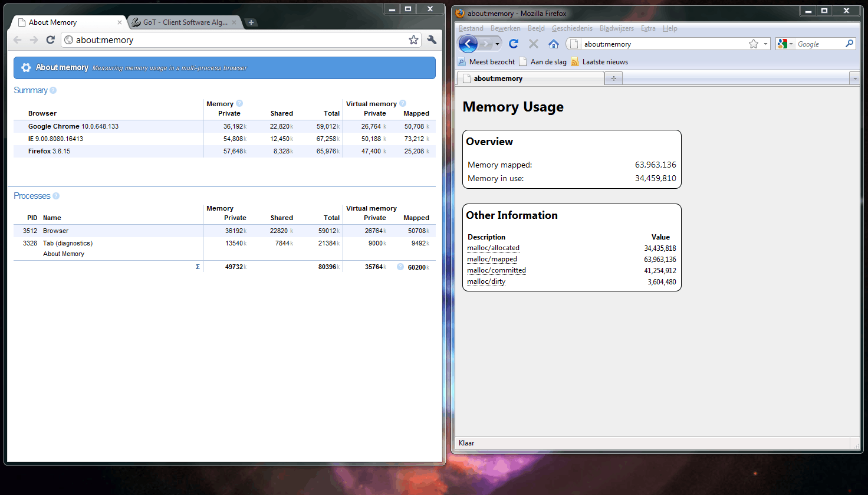Minimize the Firefox window
The height and width of the screenshot is (495, 868).
pos(809,11)
